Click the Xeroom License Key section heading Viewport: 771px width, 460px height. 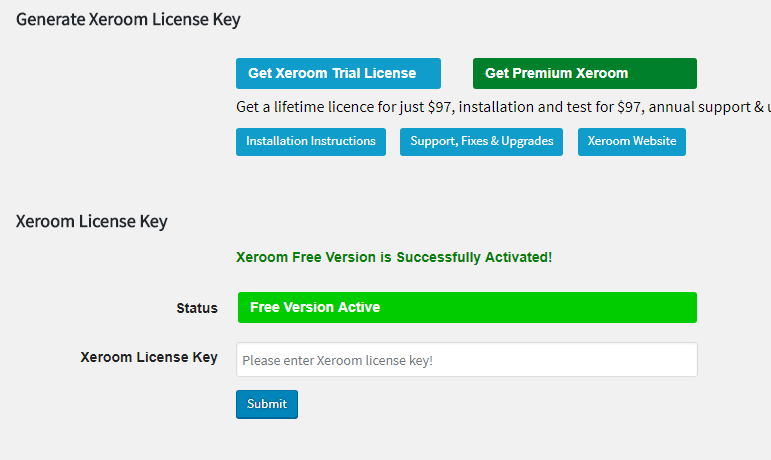click(x=91, y=221)
